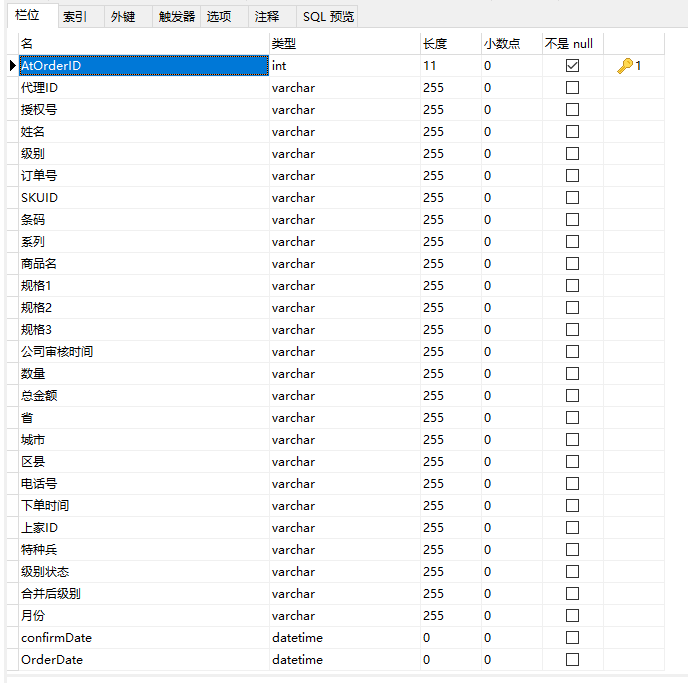
Task: Click the 名 column header
Action: click(144, 43)
